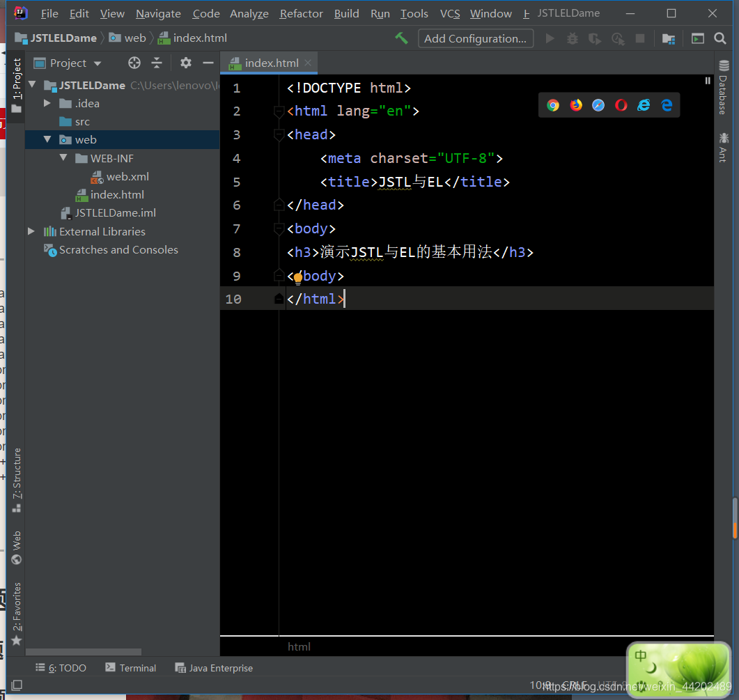Click the Run Anything toolbar icon

tap(697, 38)
